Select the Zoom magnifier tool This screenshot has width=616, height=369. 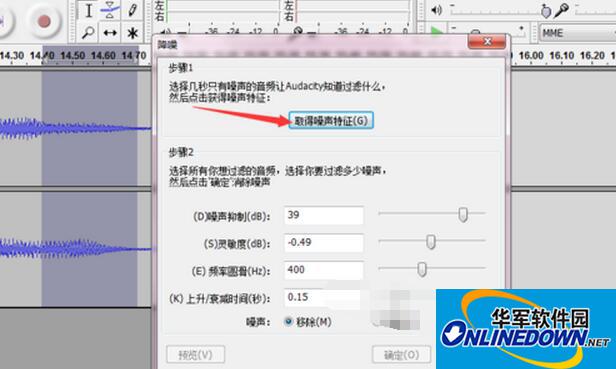pyautogui.click(x=88, y=33)
